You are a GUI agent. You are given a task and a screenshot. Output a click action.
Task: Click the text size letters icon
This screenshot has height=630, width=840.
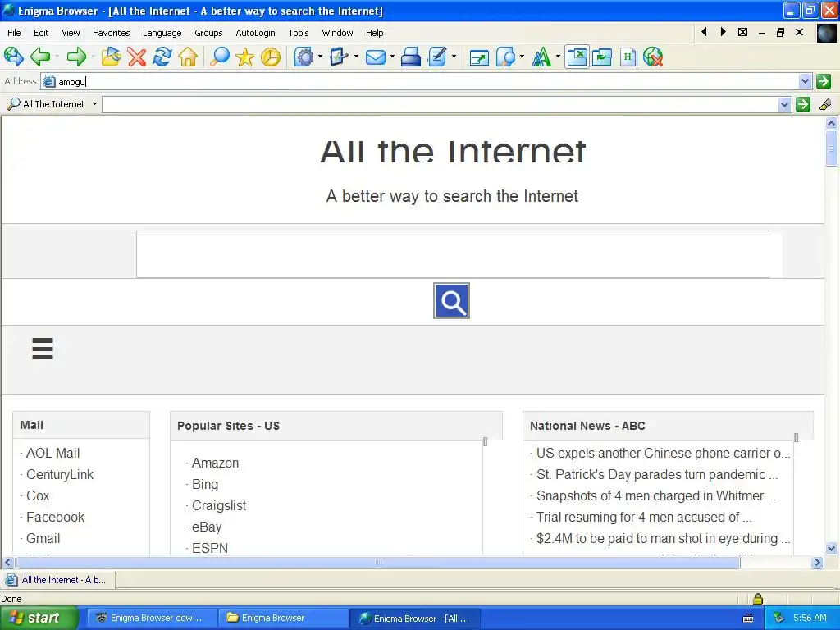click(x=541, y=57)
